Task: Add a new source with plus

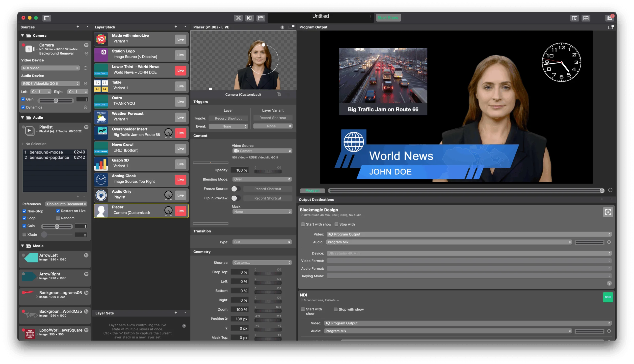Action: tap(78, 27)
